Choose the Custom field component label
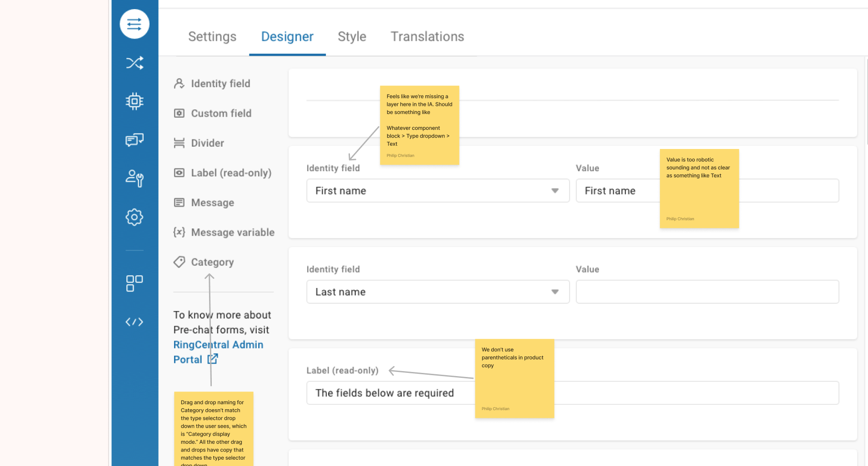The width and height of the screenshot is (868, 466). [221, 113]
